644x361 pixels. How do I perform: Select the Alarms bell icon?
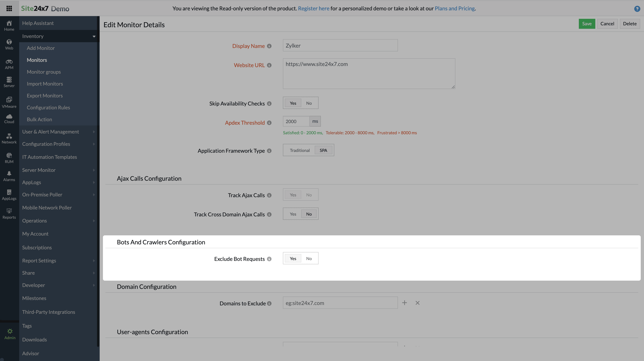coord(9,175)
